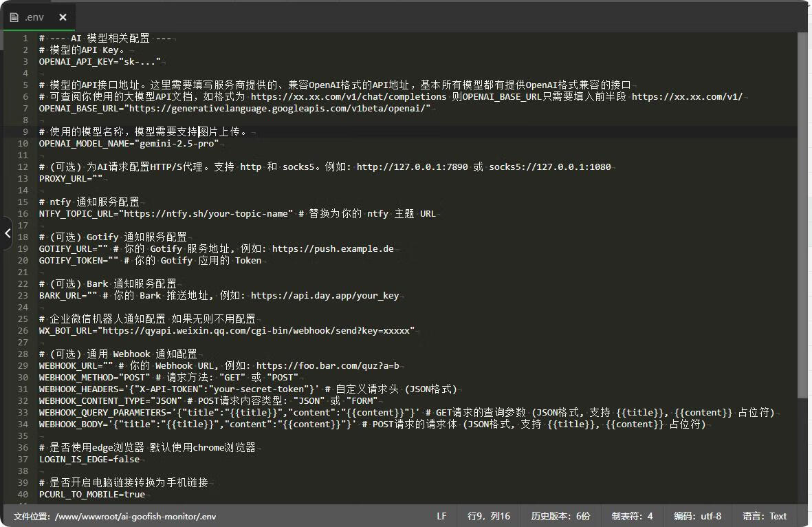Close the .env file tab
This screenshot has height=527, width=812.
tap(63, 17)
